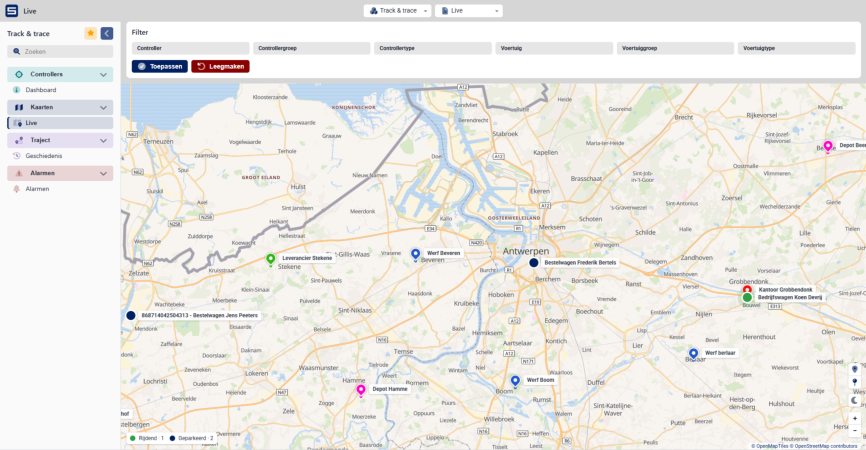Toggle the Geparkeerd legend entry
The width and height of the screenshot is (866, 450).
point(192,438)
